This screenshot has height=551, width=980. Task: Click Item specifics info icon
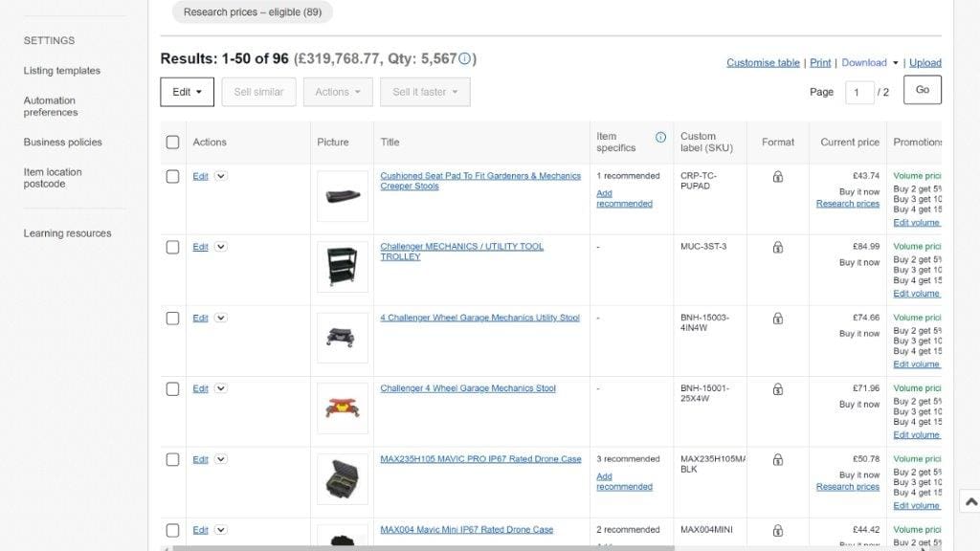[x=660, y=138]
